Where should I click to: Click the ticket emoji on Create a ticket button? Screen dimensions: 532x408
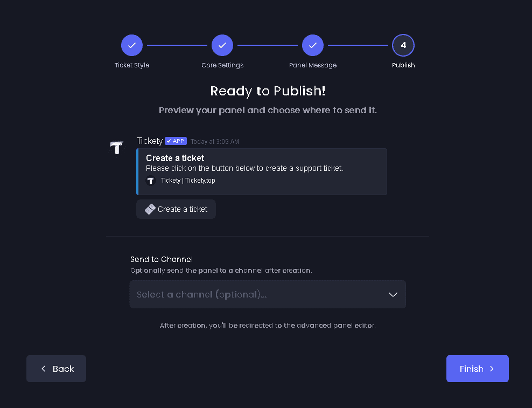(150, 209)
